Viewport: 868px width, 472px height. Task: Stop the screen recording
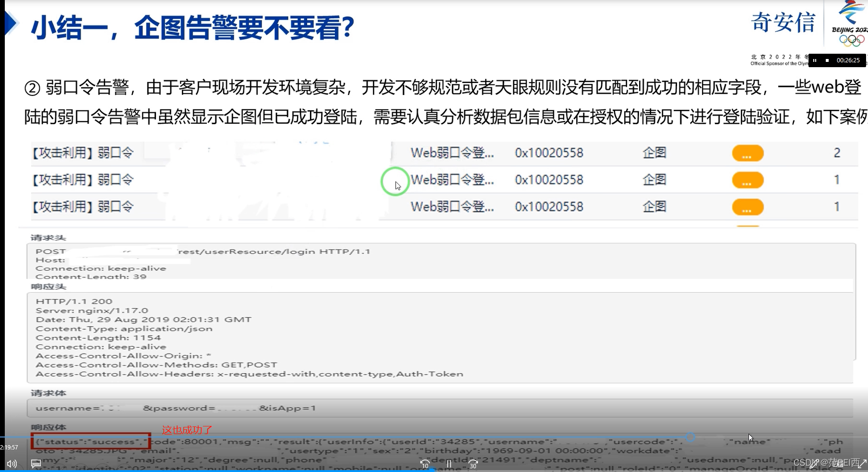click(x=827, y=60)
